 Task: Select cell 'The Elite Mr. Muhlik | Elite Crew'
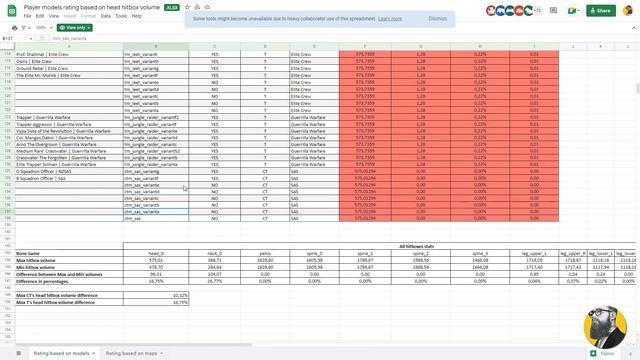(69, 76)
